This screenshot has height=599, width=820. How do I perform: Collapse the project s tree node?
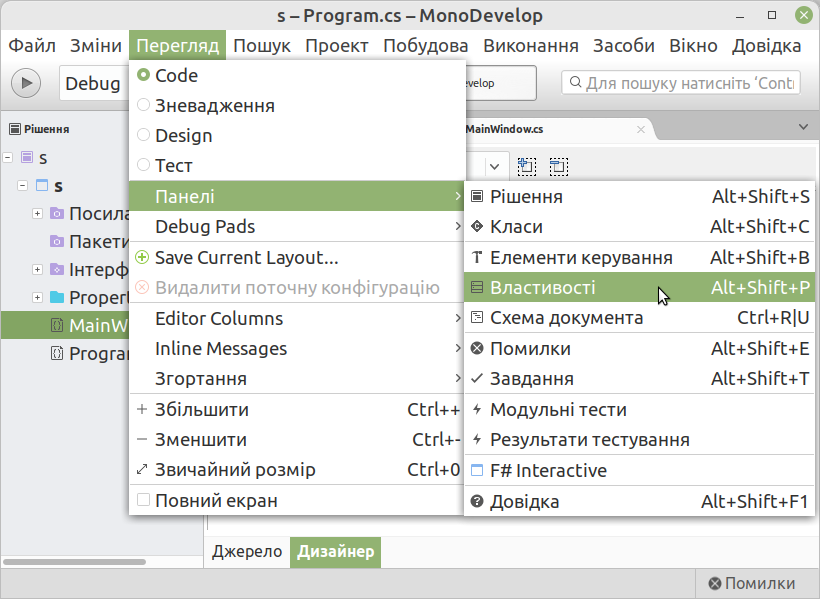point(22,185)
